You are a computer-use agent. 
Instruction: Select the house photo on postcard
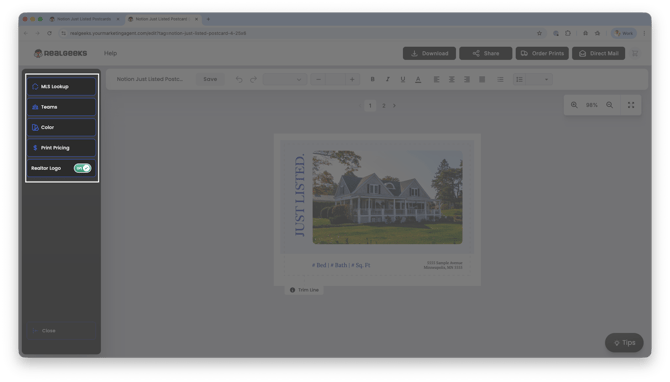pos(387,197)
